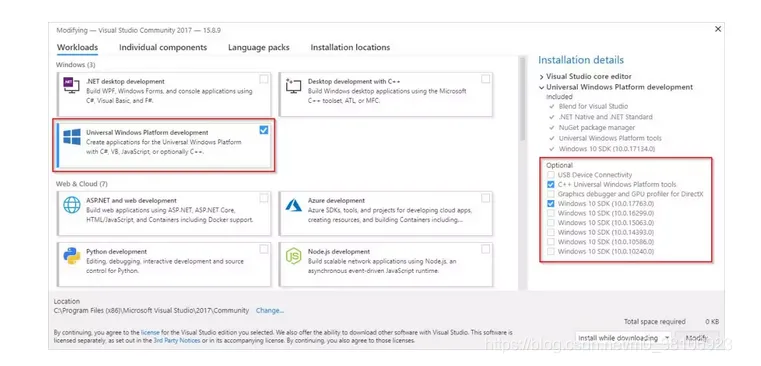
Task: Click the .NET desktop development icon
Action: pyautogui.click(x=71, y=85)
